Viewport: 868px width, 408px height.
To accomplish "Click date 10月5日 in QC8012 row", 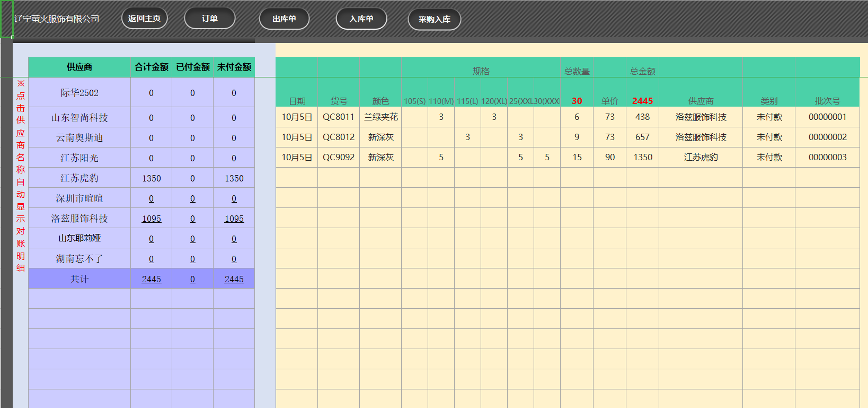I will (297, 137).
